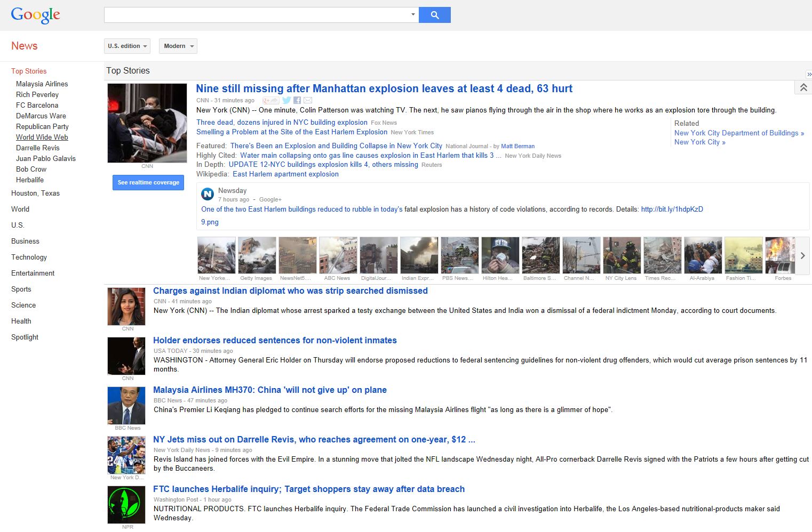Open the Health section
This screenshot has width=812, height=532.
21,321
